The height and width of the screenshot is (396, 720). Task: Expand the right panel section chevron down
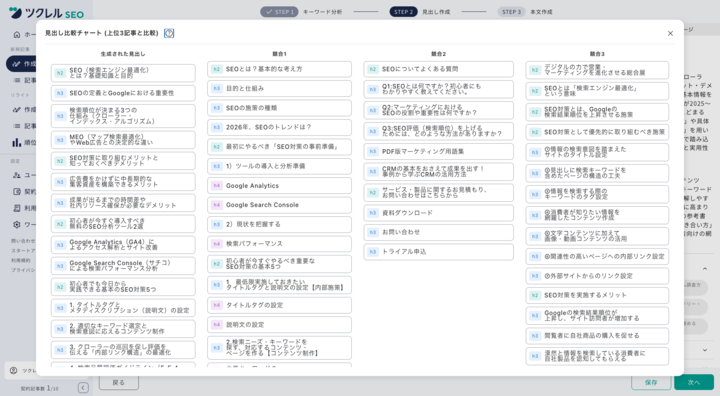tap(705, 350)
